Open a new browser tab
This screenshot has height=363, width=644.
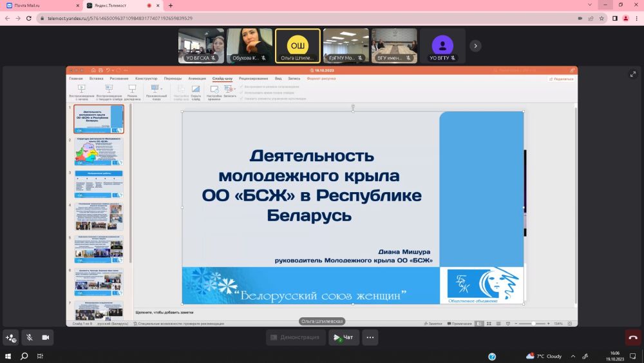click(171, 6)
